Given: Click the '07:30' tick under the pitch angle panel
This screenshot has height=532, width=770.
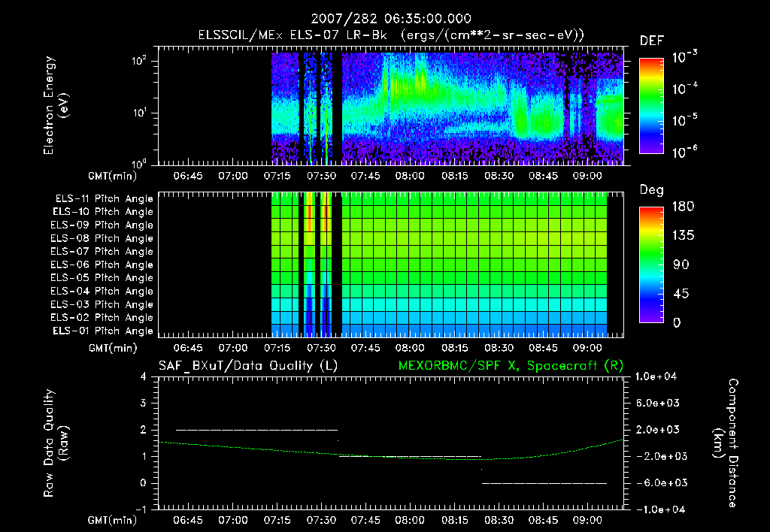Looking at the screenshot, I should click(322, 348).
